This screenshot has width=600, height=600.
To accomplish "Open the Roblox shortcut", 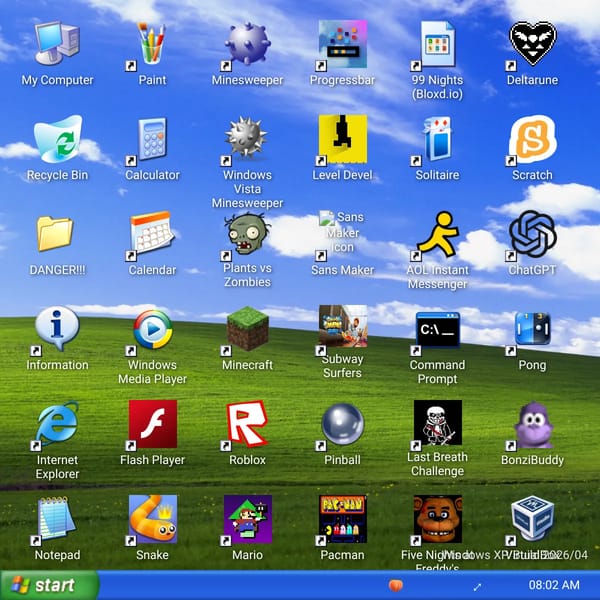I will click(x=247, y=423).
